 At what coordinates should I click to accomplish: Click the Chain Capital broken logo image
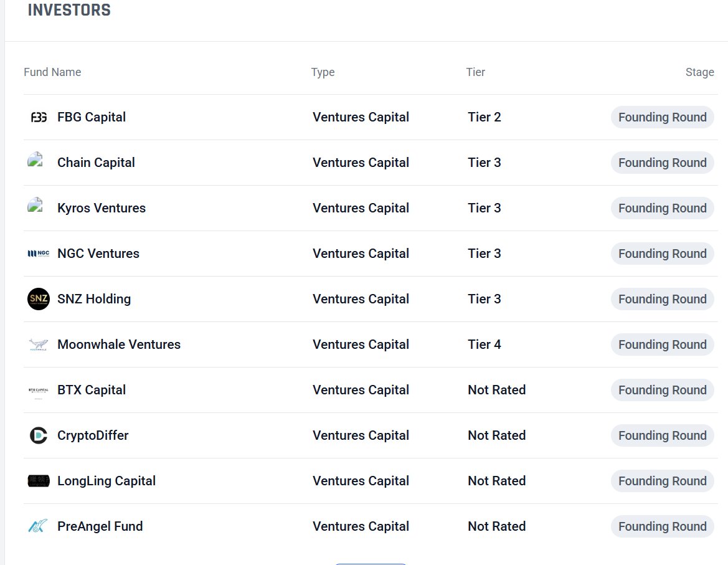pyautogui.click(x=35, y=161)
